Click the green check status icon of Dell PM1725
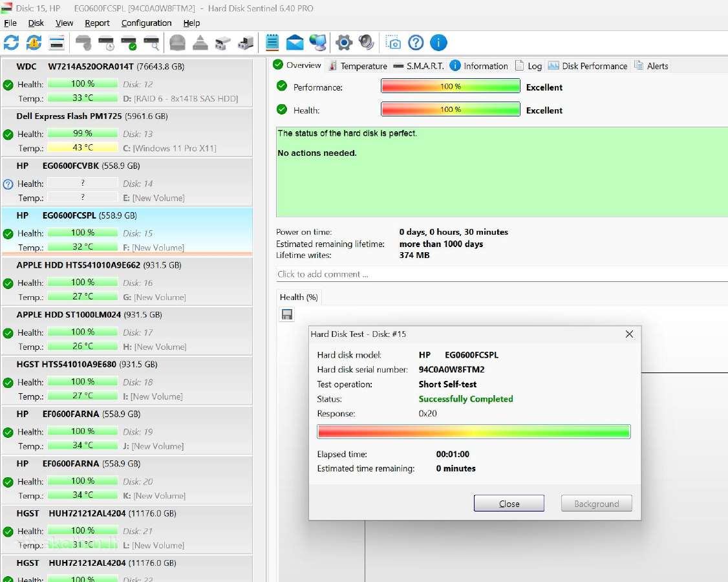This screenshot has height=582, width=728. (8, 135)
